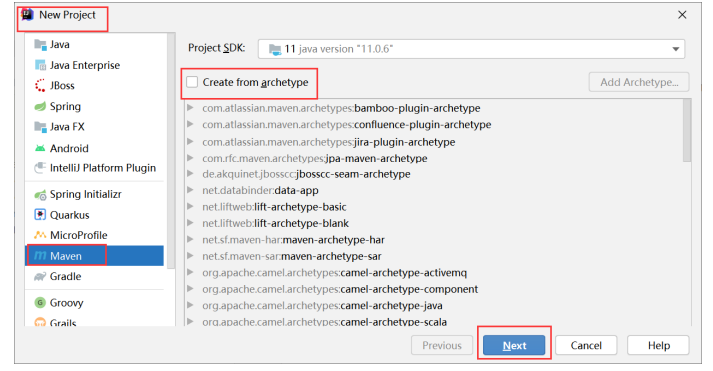Select MicroProfile project type
713x371 pixels.
pos(95,235)
